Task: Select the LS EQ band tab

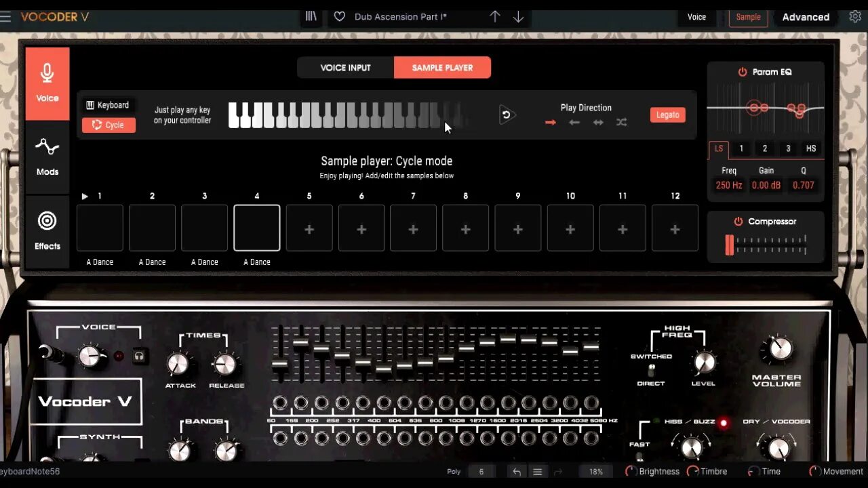Action: tap(718, 149)
